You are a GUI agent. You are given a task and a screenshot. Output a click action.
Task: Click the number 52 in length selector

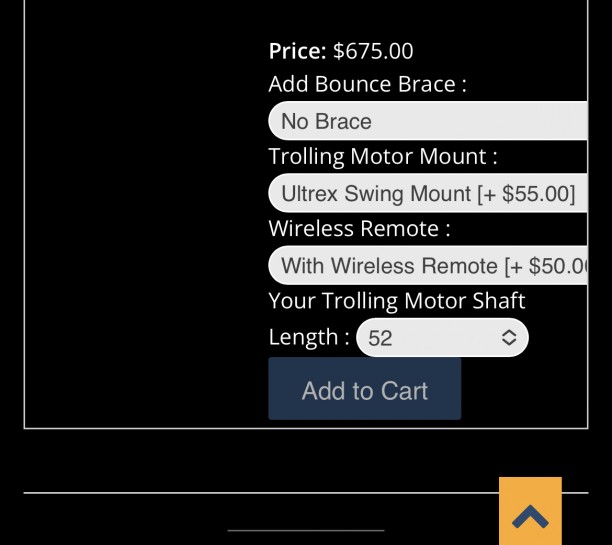coord(380,338)
